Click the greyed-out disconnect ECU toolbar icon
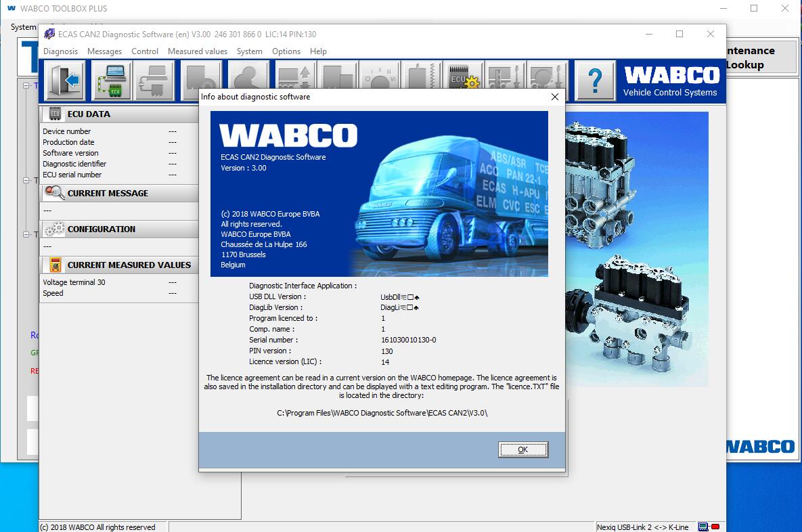This screenshot has height=532, width=802. [154, 81]
